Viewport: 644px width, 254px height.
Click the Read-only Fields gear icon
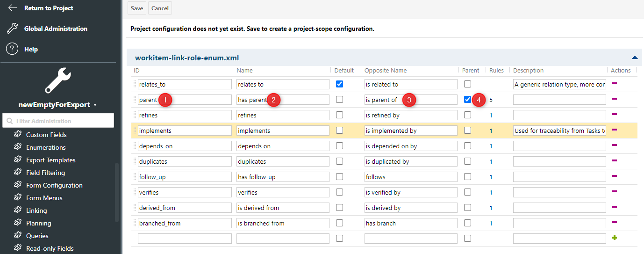click(x=18, y=248)
